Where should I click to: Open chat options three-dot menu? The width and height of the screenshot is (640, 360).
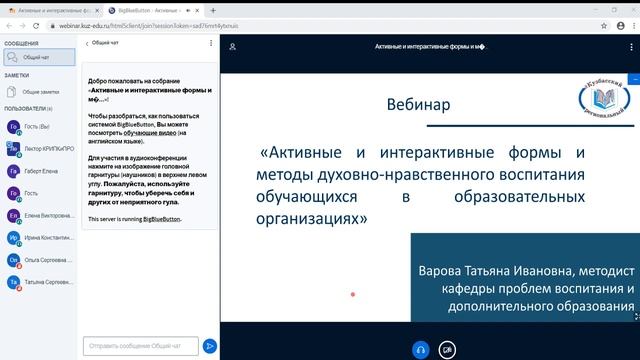click(x=211, y=43)
